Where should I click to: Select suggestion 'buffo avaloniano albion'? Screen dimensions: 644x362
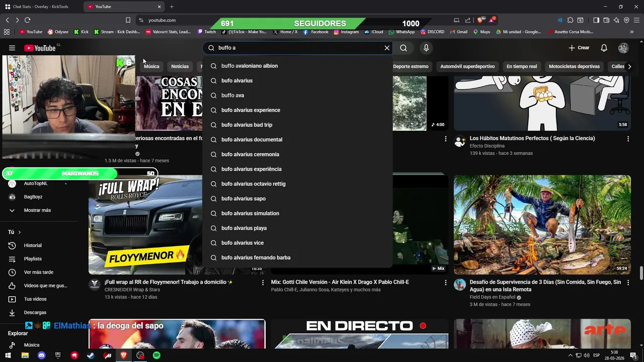point(297,66)
